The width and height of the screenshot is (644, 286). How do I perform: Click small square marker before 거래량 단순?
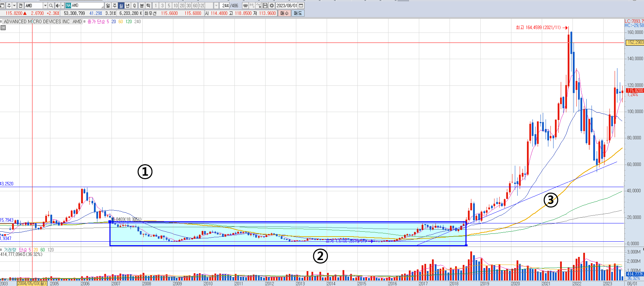tap(1, 250)
